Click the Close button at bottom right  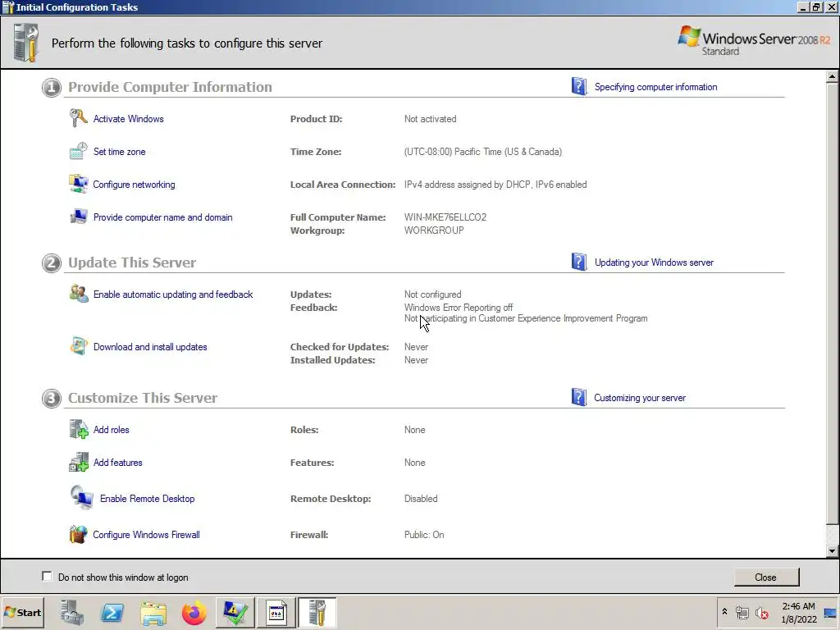point(766,577)
